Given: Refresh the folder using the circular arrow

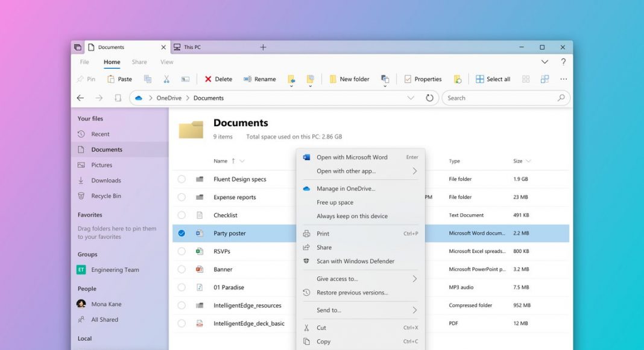Looking at the screenshot, I should (429, 98).
